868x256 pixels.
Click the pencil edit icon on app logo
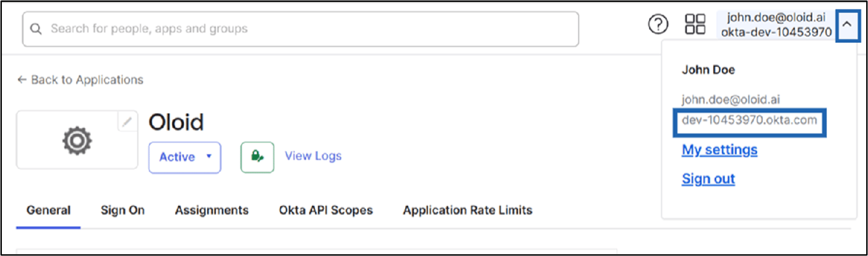click(127, 122)
